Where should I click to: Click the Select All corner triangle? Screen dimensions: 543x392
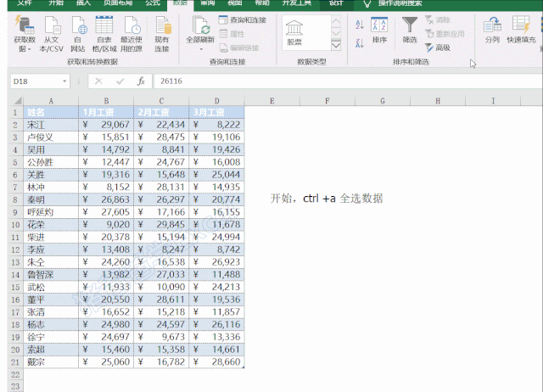tap(17, 101)
